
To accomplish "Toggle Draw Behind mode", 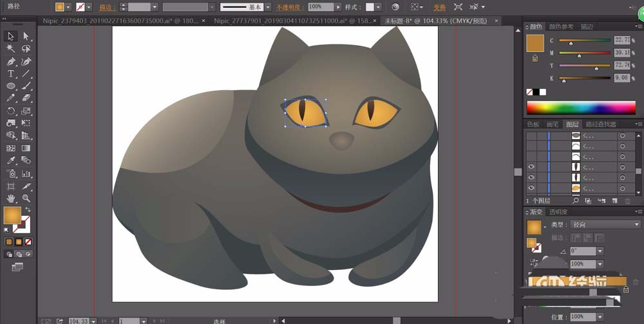I will point(19,254).
